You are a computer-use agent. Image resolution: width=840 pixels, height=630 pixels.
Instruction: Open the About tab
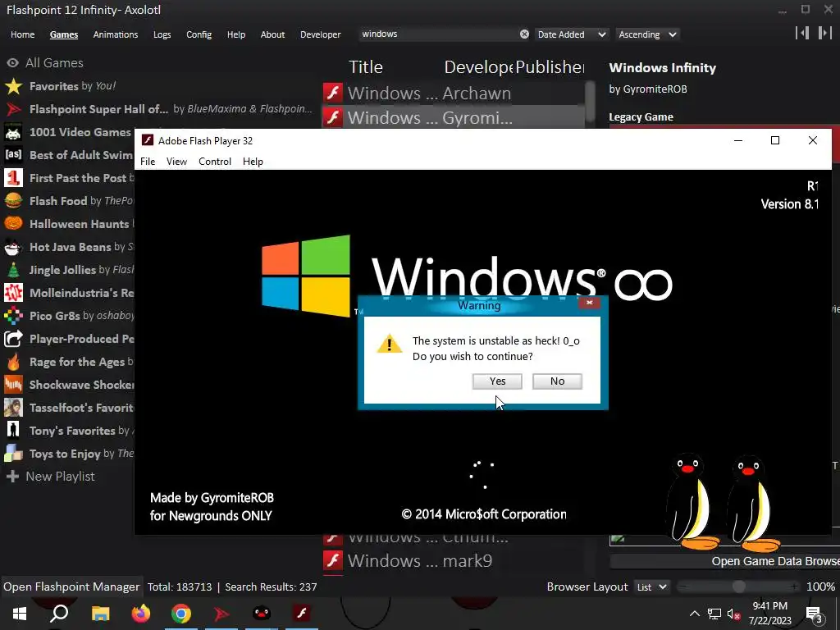pos(272,34)
